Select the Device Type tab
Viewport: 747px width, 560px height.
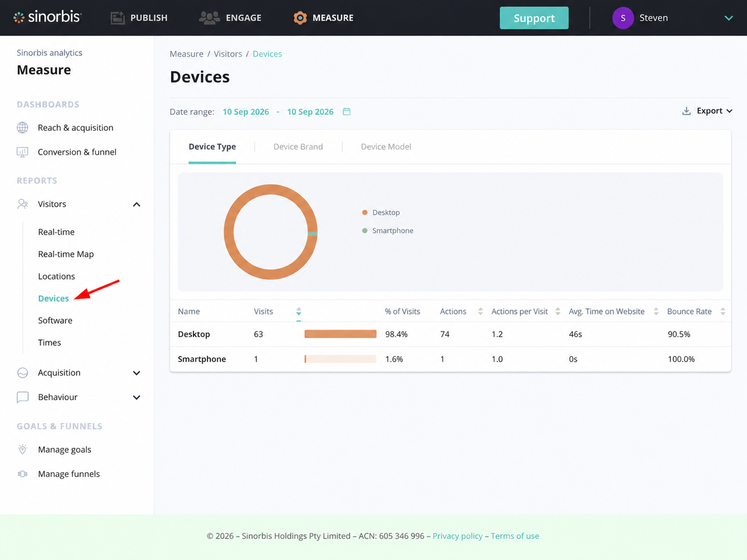click(212, 147)
